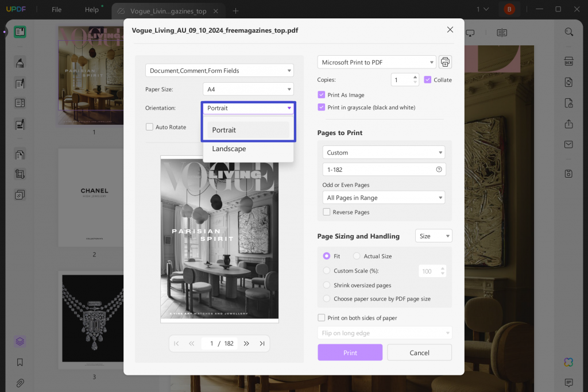Click the Print button
The height and width of the screenshot is (392, 588).
350,352
